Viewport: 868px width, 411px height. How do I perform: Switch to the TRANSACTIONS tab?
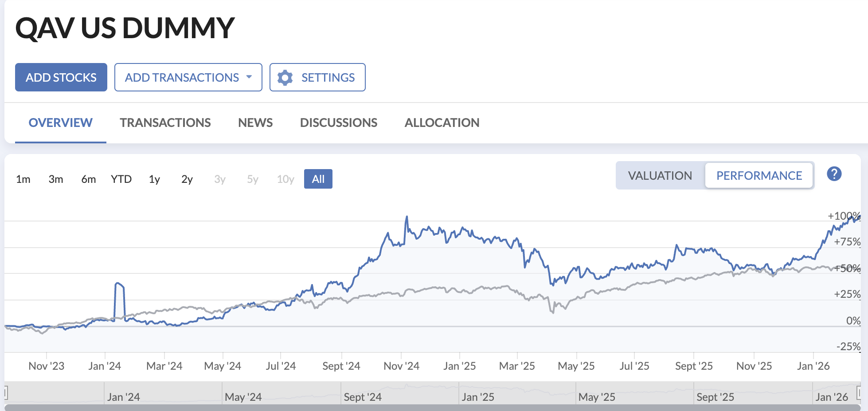click(x=165, y=123)
